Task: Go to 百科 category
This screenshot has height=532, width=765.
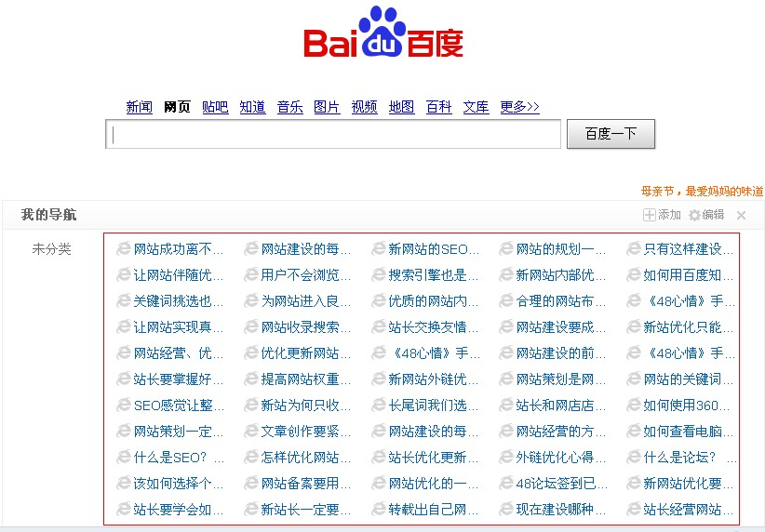Action: click(438, 107)
